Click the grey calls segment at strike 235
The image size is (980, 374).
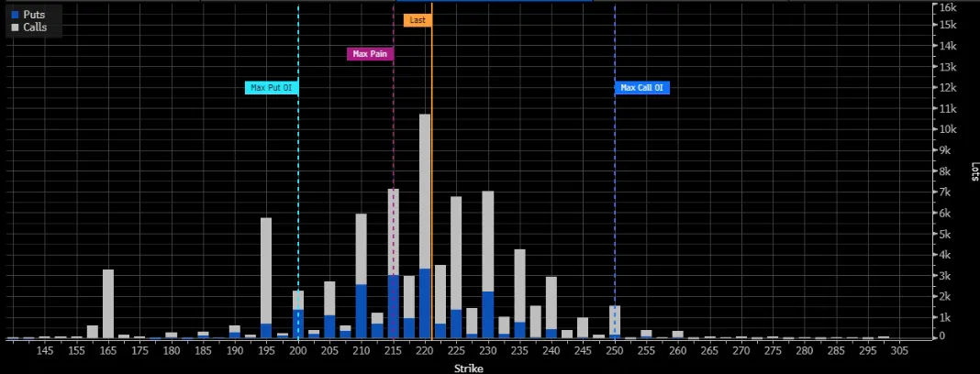519,286
